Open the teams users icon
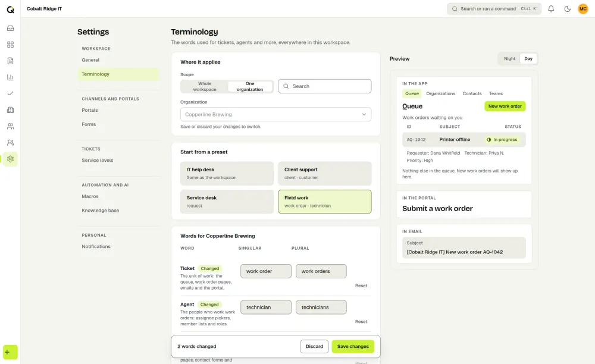Image resolution: width=595 pixels, height=364 pixels. (10, 143)
